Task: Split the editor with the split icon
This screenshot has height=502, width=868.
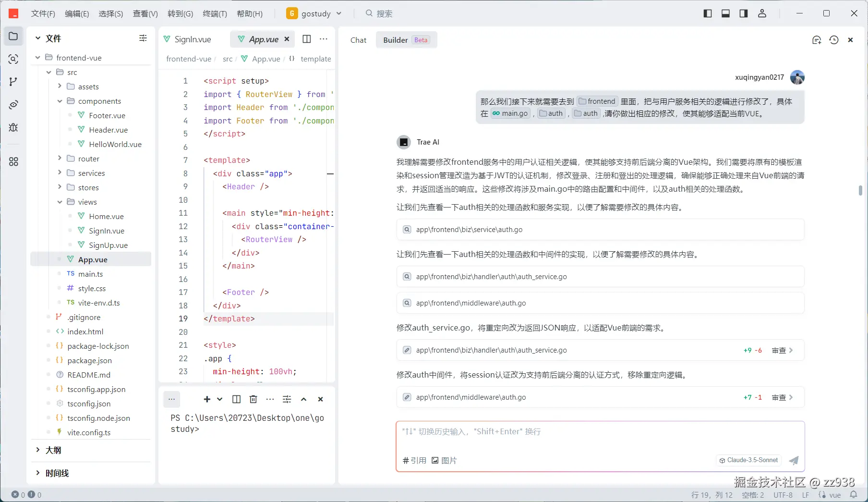Action: pos(307,39)
